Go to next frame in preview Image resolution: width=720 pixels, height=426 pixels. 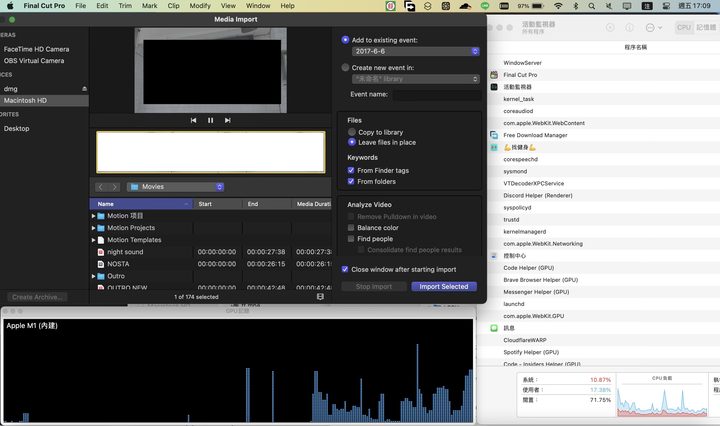pyautogui.click(x=227, y=120)
